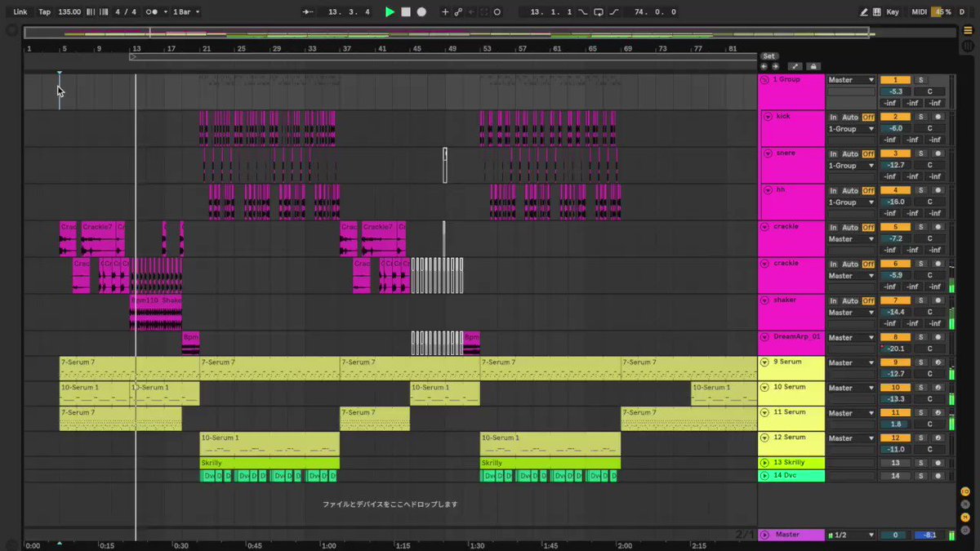The image size is (980, 551).
Task: Open the hh track 1-Group output dropdown
Action: pyautogui.click(x=852, y=202)
